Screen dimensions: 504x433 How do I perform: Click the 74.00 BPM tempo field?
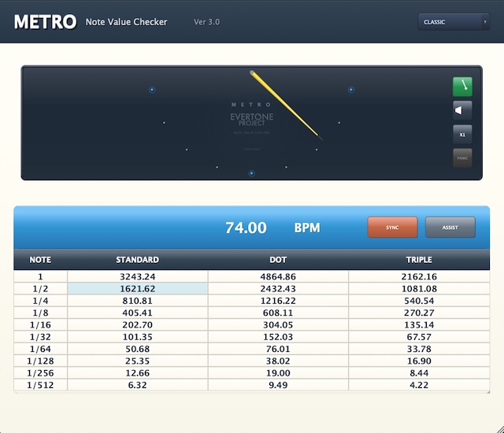click(x=246, y=228)
